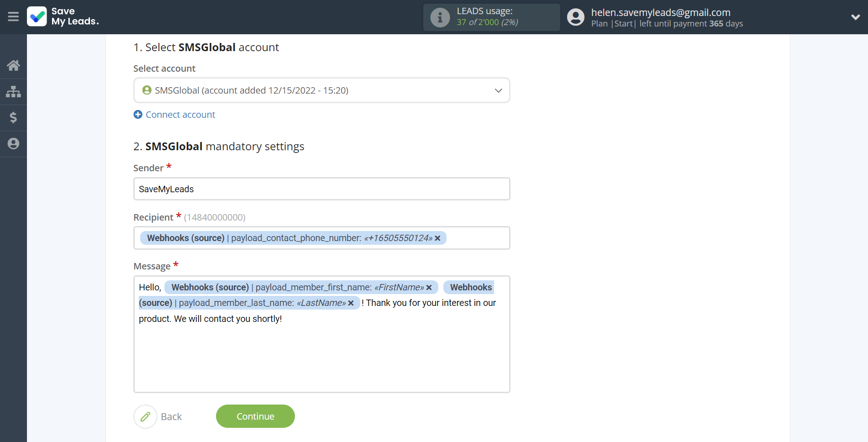This screenshot has width=868, height=442.
Task: Click the green Continue button
Action: (x=255, y=416)
